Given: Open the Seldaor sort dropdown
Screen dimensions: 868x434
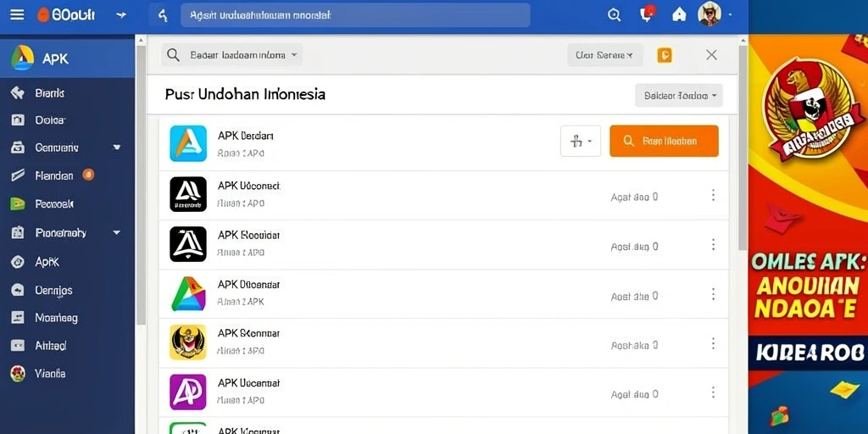Looking at the screenshot, I should click(x=679, y=95).
